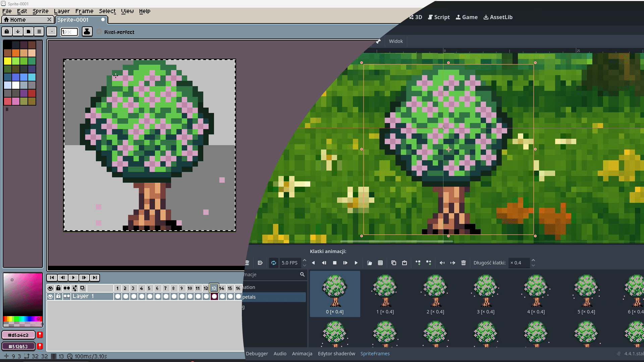
Task: Open the Animacja bottom panel
Action: [x=302, y=354]
